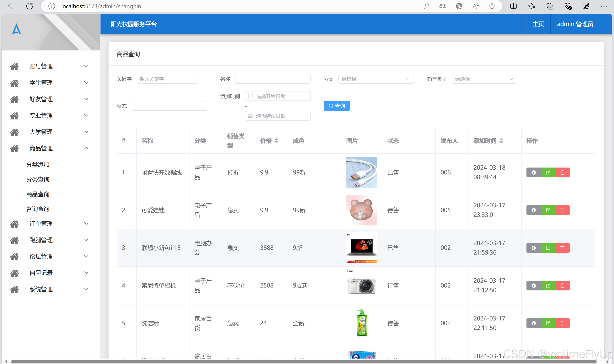Open browser split screen icon

point(513,6)
